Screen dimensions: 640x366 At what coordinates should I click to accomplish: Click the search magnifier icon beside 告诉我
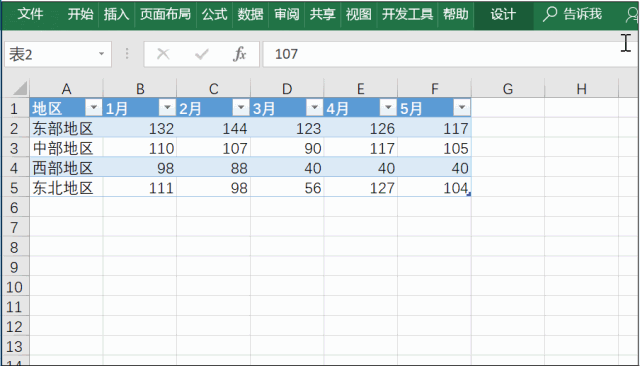tap(550, 14)
